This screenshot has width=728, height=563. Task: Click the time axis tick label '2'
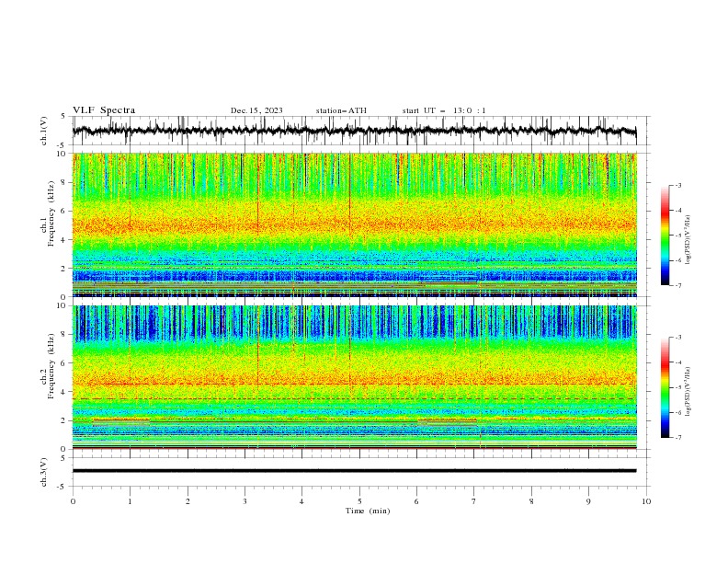click(x=188, y=501)
